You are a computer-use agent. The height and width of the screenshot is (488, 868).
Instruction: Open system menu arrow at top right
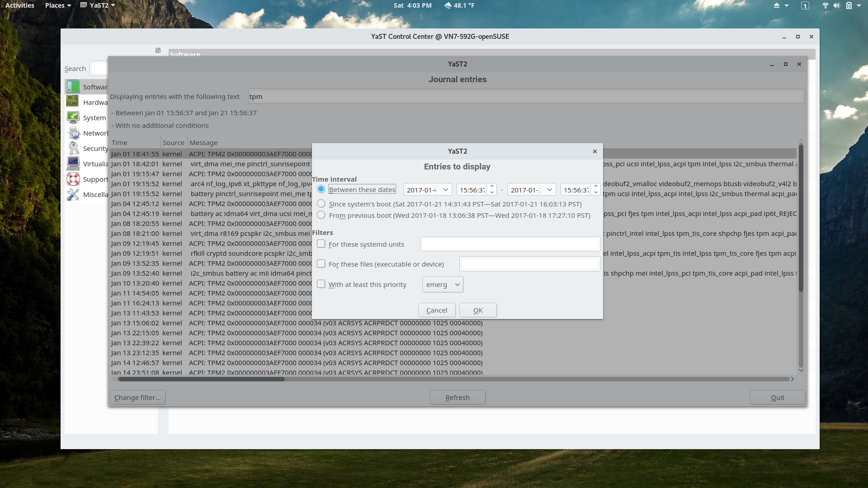pos(859,5)
